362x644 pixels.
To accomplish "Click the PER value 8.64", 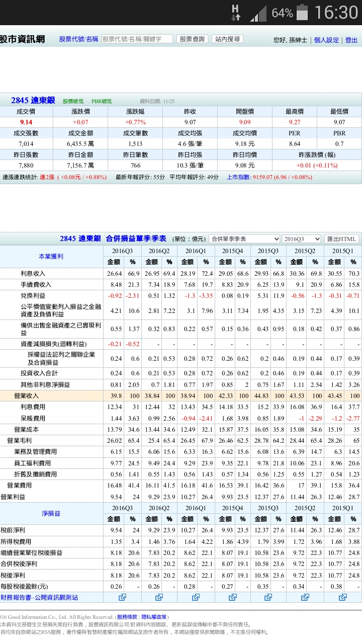I will 295,144.
